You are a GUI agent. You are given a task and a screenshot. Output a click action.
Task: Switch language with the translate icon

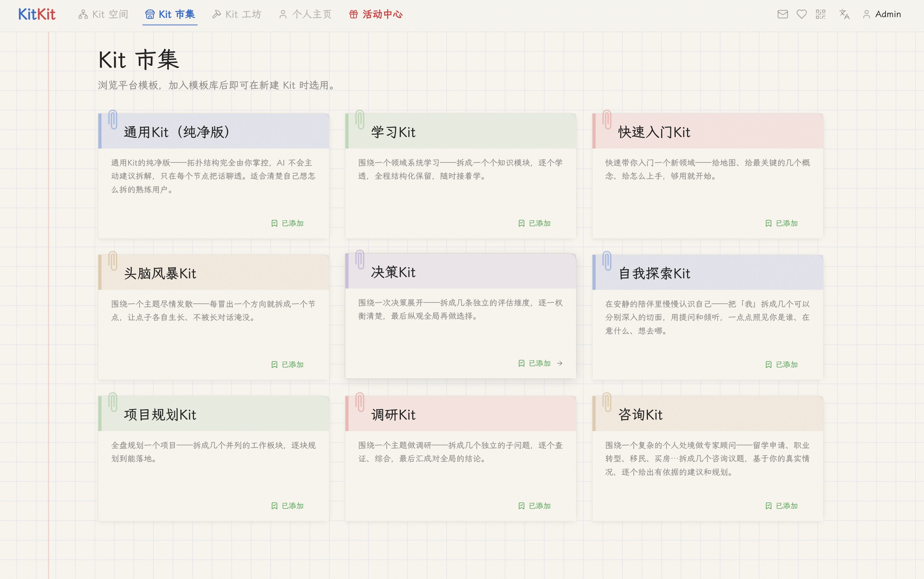(x=844, y=14)
